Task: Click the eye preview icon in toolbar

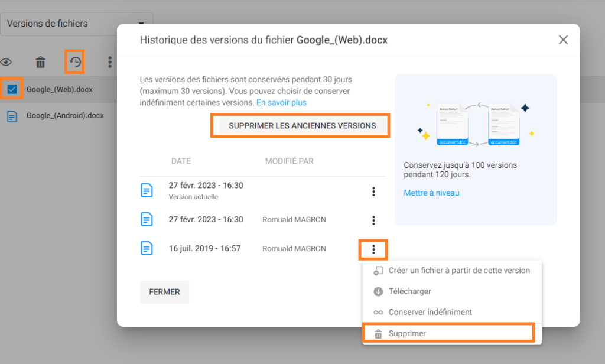Action: (x=6, y=62)
